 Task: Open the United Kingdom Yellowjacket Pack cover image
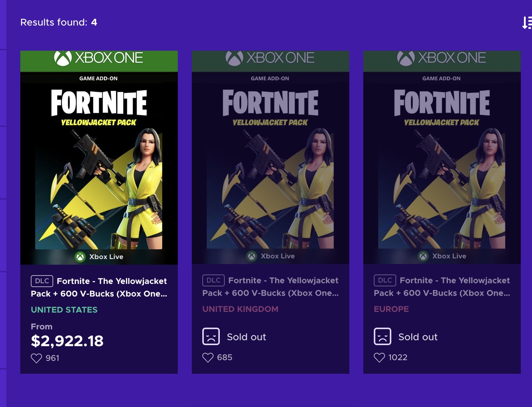click(271, 157)
